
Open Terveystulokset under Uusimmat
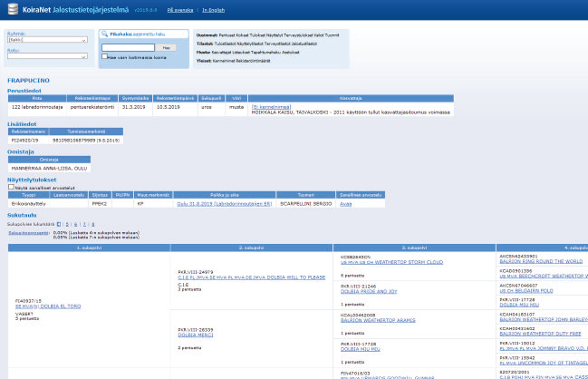[x=298, y=35]
